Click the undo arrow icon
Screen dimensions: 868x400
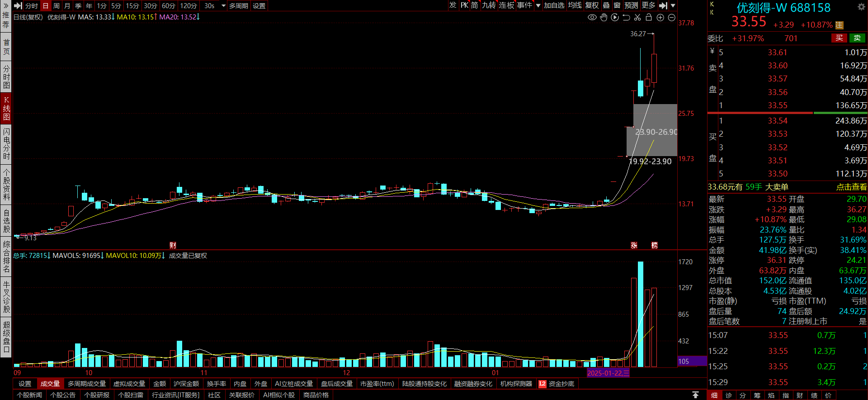(x=626, y=17)
